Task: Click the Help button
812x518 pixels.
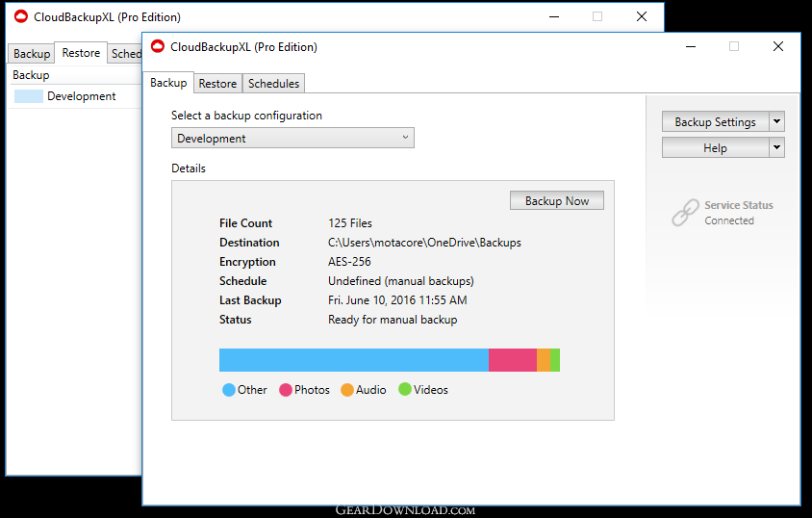Action: coord(715,147)
